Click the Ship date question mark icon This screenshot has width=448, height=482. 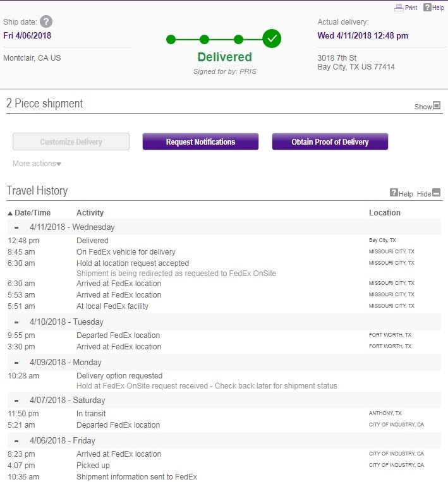[46, 22]
